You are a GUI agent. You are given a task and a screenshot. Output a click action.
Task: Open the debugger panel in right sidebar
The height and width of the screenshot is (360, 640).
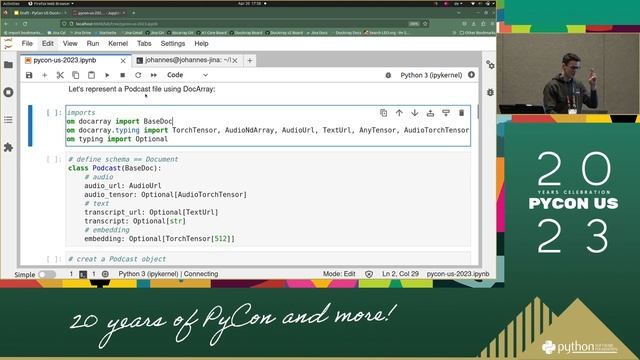pos(490,92)
